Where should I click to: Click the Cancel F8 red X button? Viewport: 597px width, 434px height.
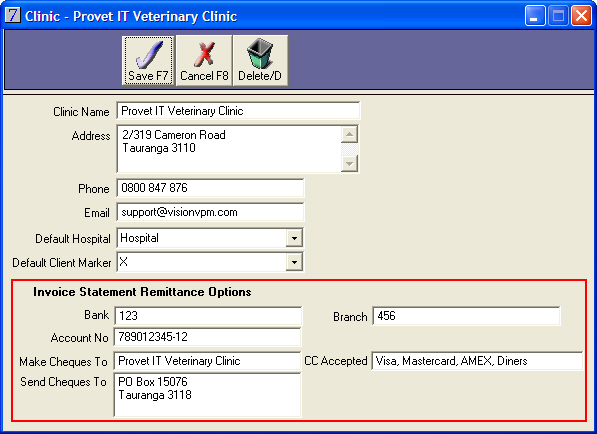pos(204,60)
